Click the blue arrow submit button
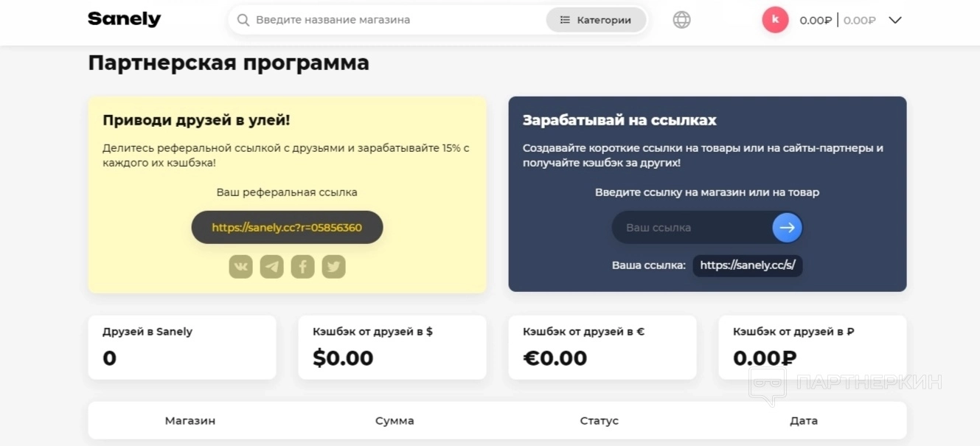 click(787, 228)
